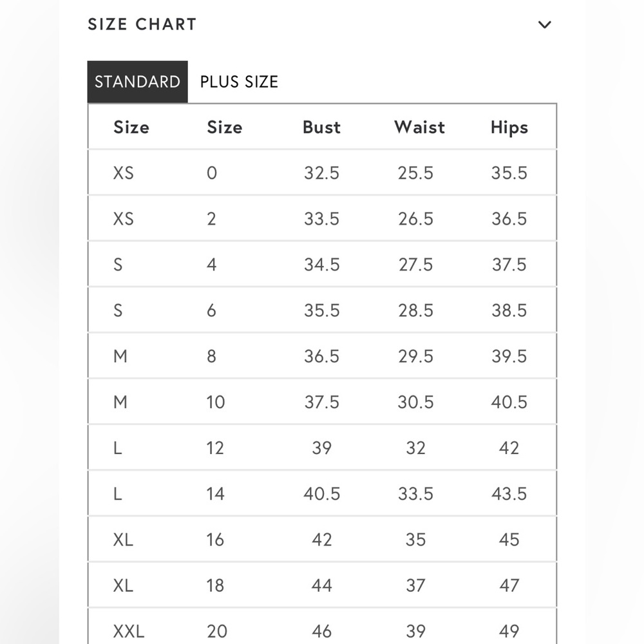This screenshot has height=644, width=644.
Task: Click hips value 43.5 for size 14
Action: (x=509, y=494)
